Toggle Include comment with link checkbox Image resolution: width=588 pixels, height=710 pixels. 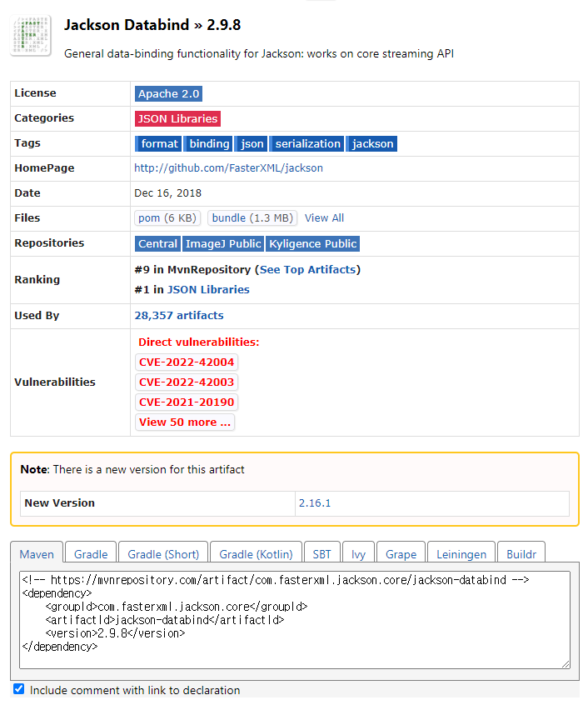(18, 689)
